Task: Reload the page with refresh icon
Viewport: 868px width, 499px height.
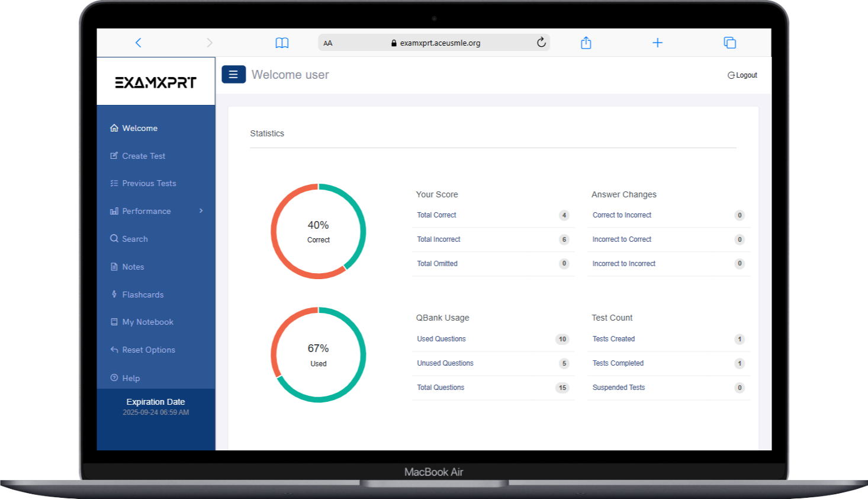Action: 541,43
